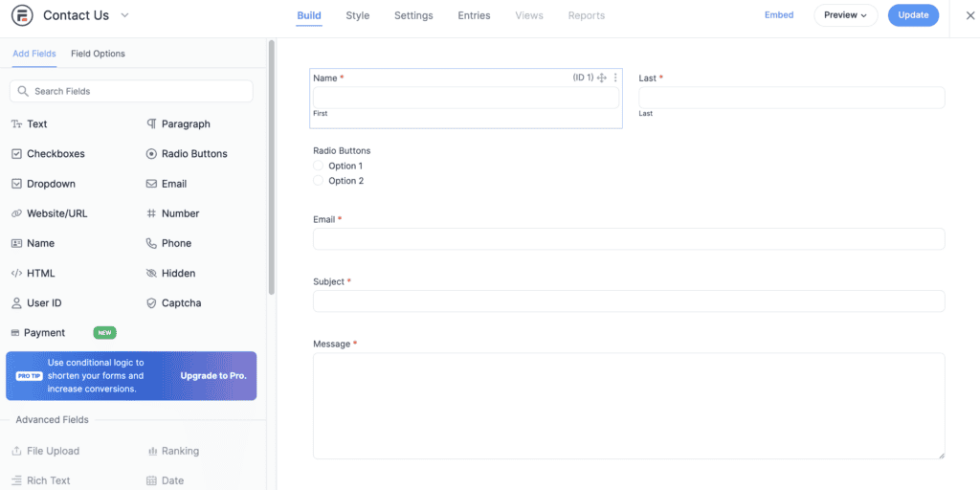Image resolution: width=980 pixels, height=490 pixels.
Task: Open the Preview dropdown
Action: click(x=846, y=15)
